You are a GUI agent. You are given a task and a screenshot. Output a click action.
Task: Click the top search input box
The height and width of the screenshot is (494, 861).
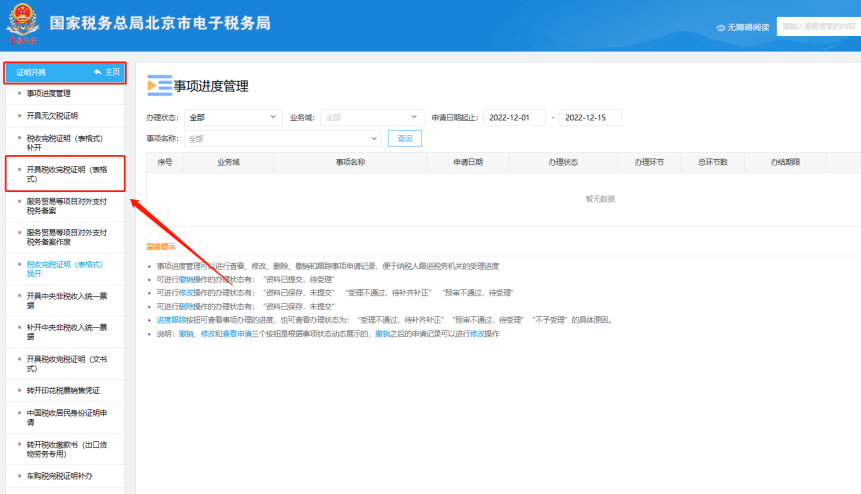[x=820, y=27]
